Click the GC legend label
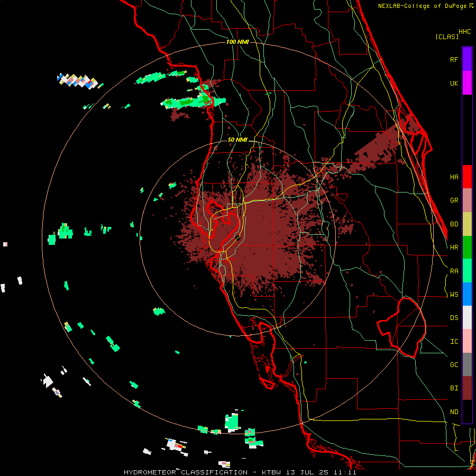Screen dimensions: 476x476 (454, 365)
